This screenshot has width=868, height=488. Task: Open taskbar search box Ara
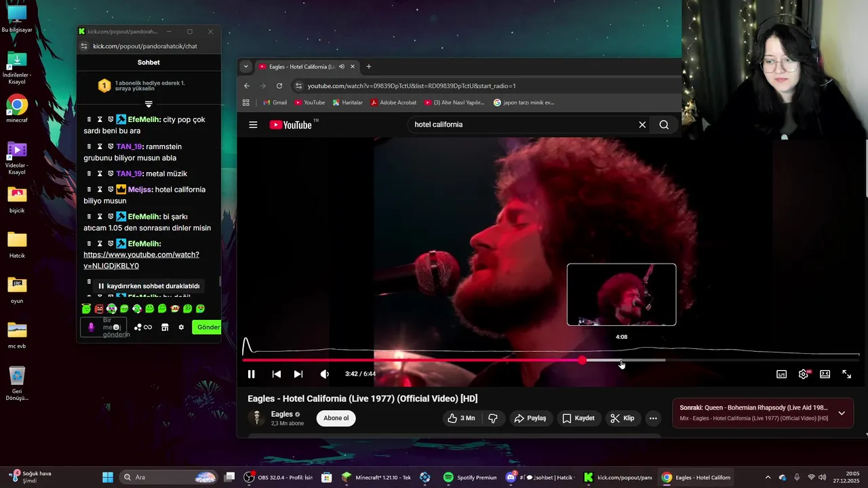pyautogui.click(x=168, y=477)
